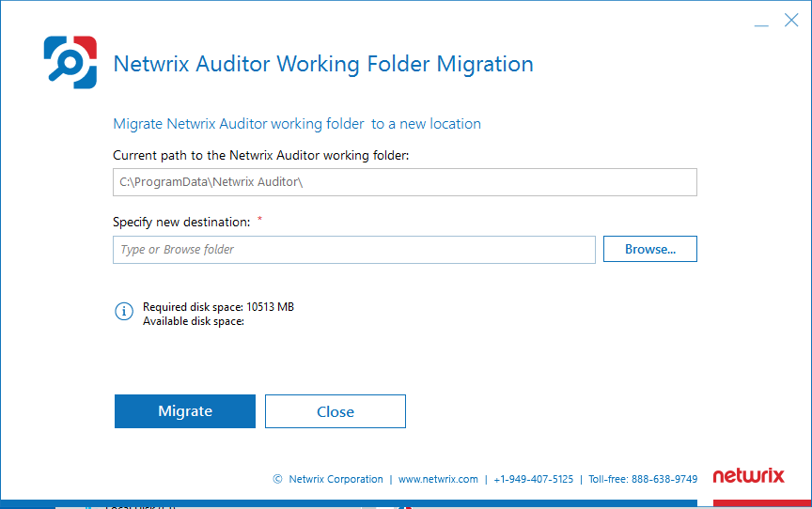Click the current working folder path field
812x509 pixels.
click(404, 182)
